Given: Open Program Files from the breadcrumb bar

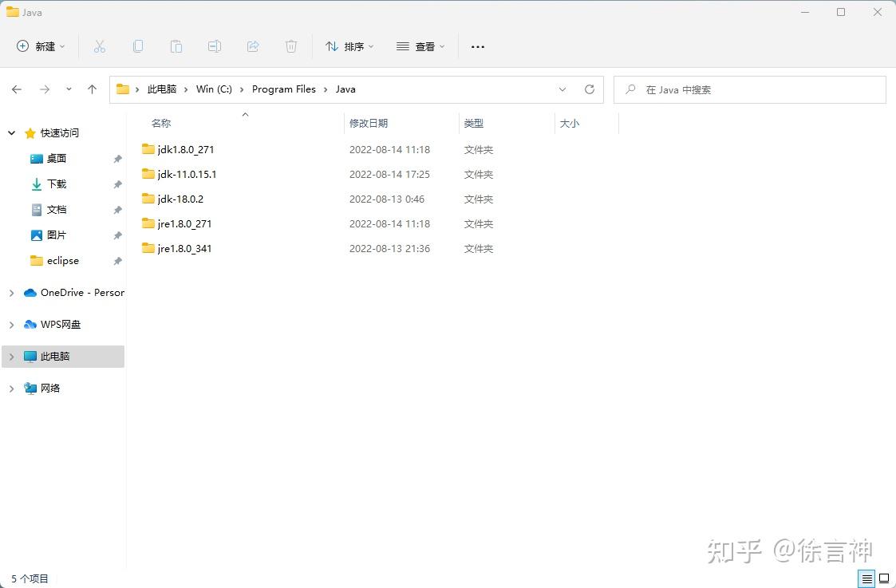Looking at the screenshot, I should (x=284, y=89).
